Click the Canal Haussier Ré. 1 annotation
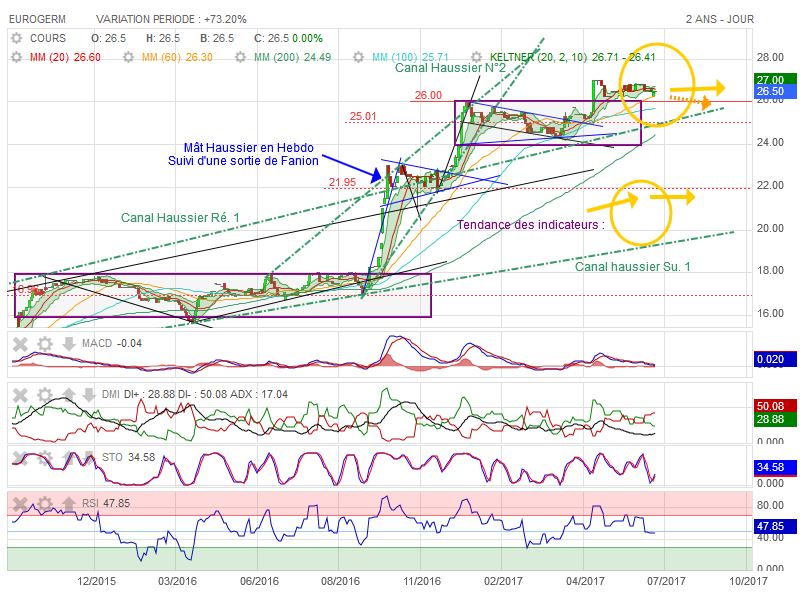 click(x=180, y=218)
